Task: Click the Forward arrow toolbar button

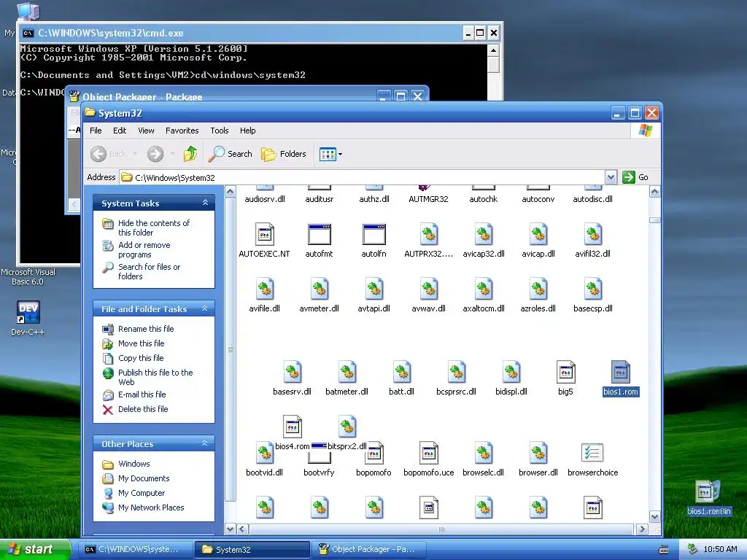Action: click(155, 154)
